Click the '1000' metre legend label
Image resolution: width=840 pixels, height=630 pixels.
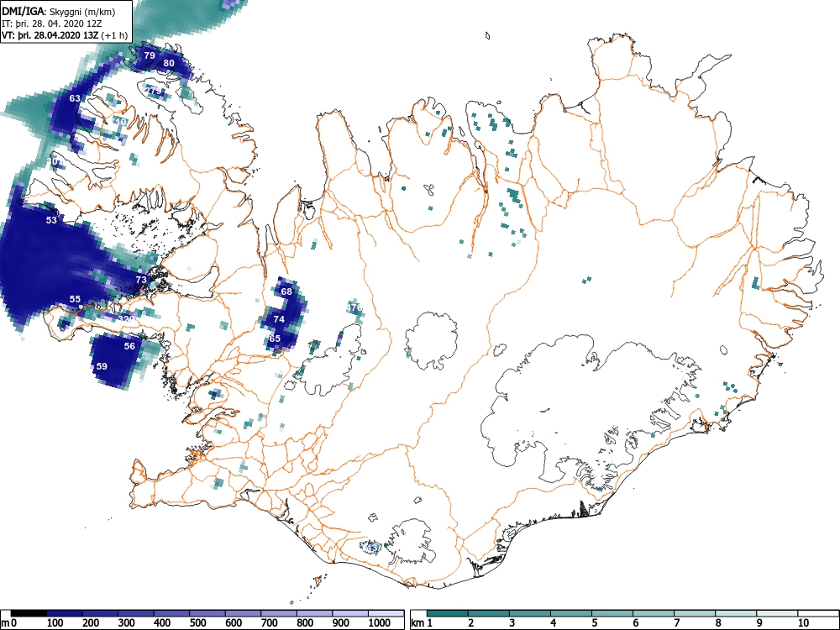click(380, 623)
